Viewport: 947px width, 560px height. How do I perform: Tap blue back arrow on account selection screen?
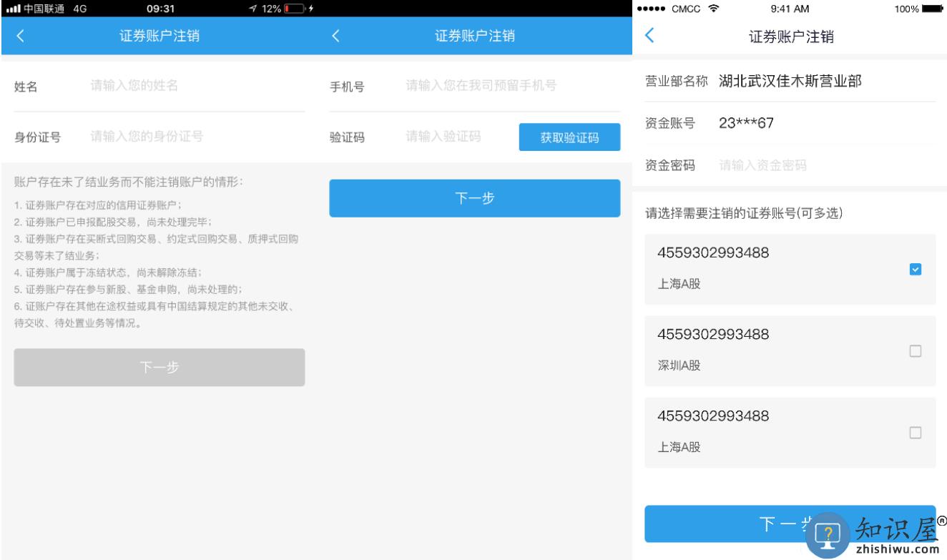tap(649, 36)
